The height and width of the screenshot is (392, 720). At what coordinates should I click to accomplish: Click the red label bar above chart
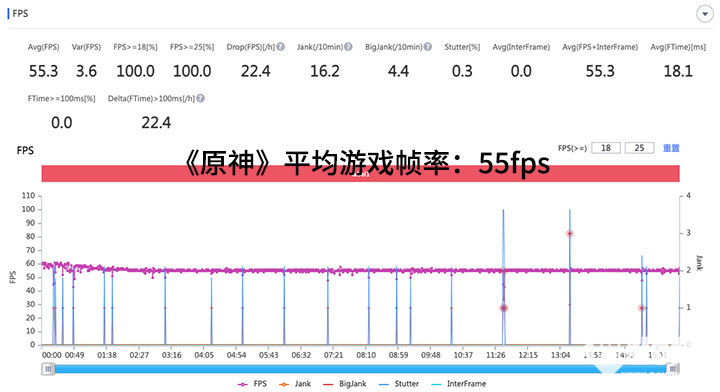point(360,174)
